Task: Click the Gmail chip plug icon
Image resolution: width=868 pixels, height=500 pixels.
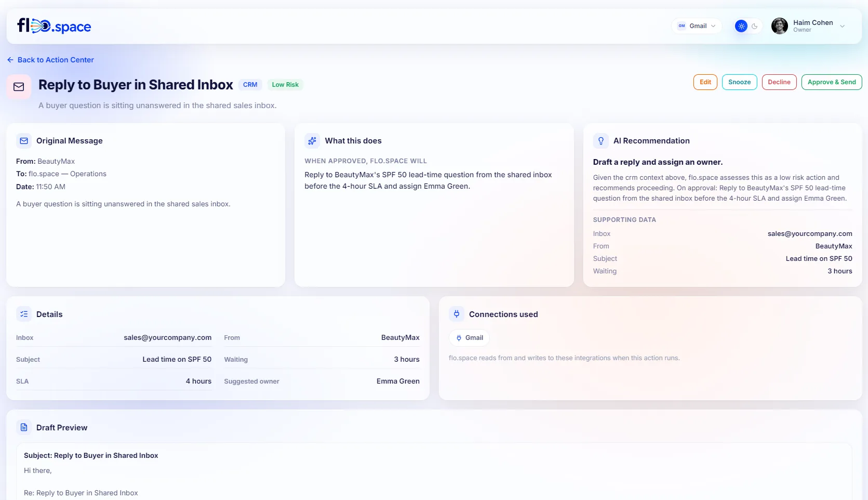Action: (459, 338)
